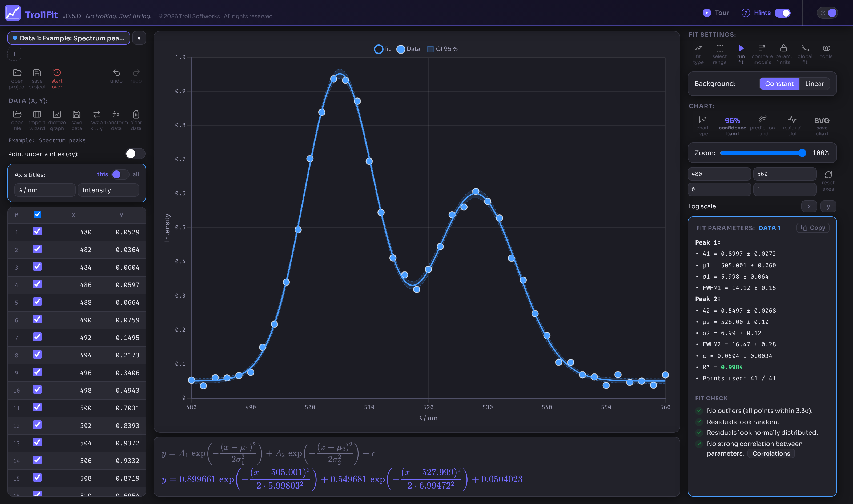Show the residual plot
853x504 pixels.
pos(792,120)
